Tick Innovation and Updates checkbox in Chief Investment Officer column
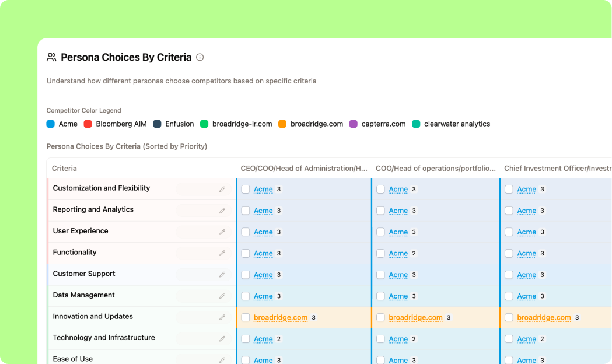The height and width of the screenshot is (364, 612). [x=509, y=317]
